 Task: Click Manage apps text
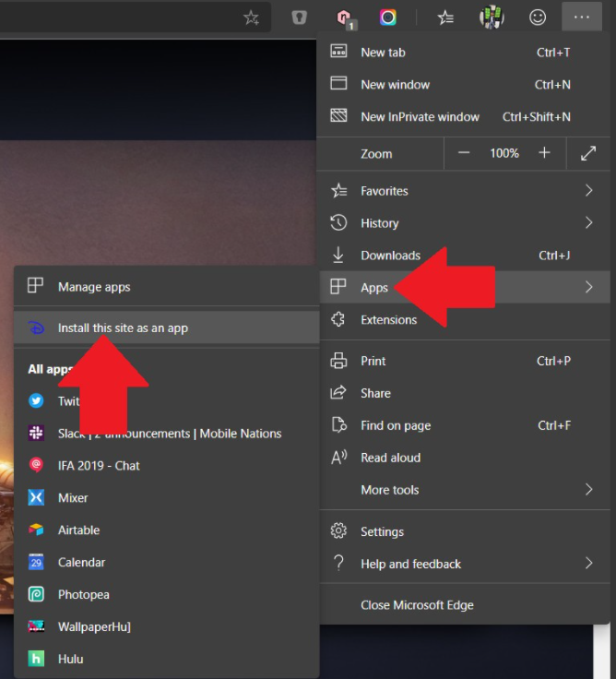click(94, 287)
